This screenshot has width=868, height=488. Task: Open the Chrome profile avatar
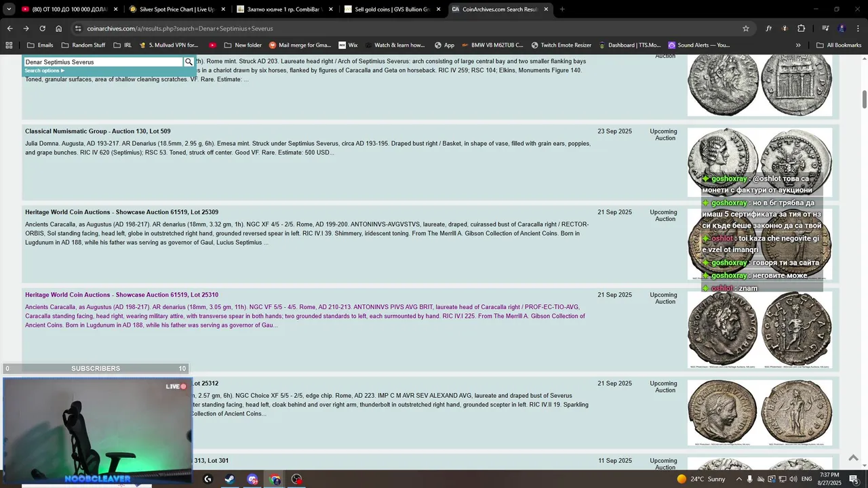[842, 28]
